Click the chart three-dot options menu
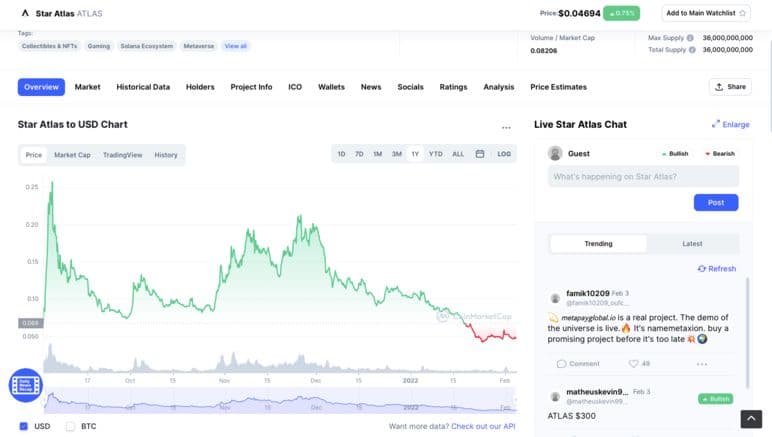 506,127
